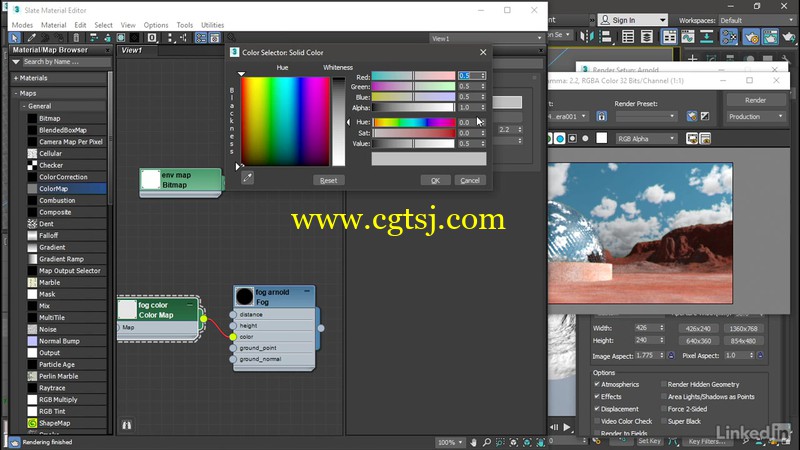Click Material ID Channel icon
Screen dimensions: 800x450
152,38
